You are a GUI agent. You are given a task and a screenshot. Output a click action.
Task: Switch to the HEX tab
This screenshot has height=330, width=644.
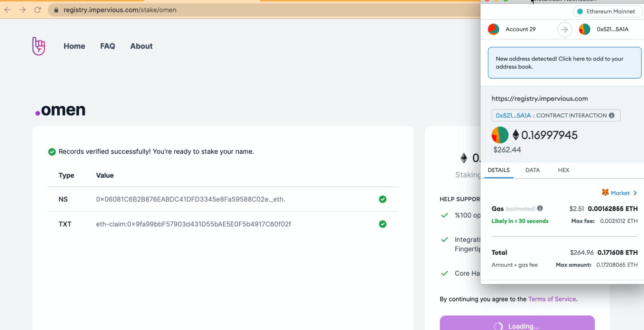563,170
